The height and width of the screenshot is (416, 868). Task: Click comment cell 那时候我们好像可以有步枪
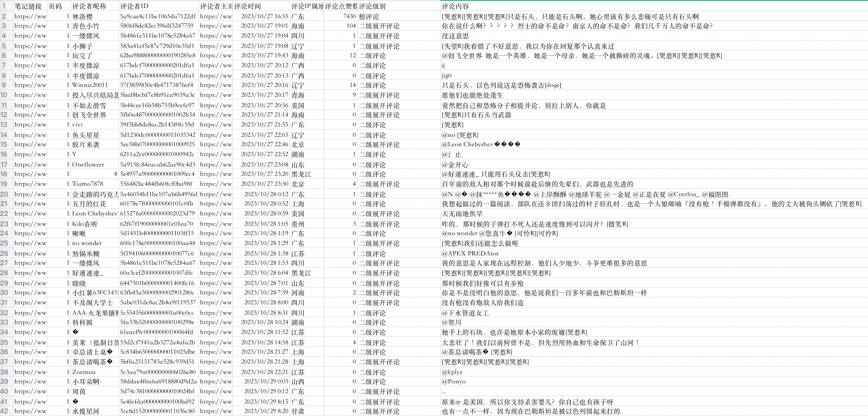pos(654,283)
